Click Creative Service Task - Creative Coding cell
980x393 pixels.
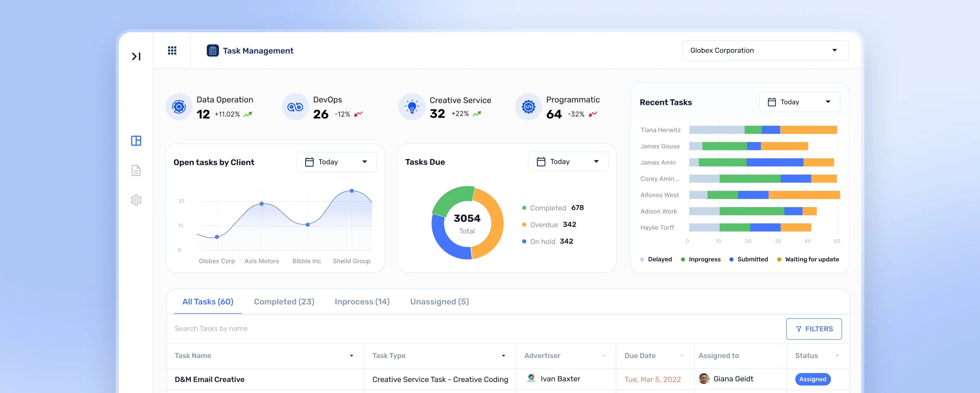[x=440, y=379]
